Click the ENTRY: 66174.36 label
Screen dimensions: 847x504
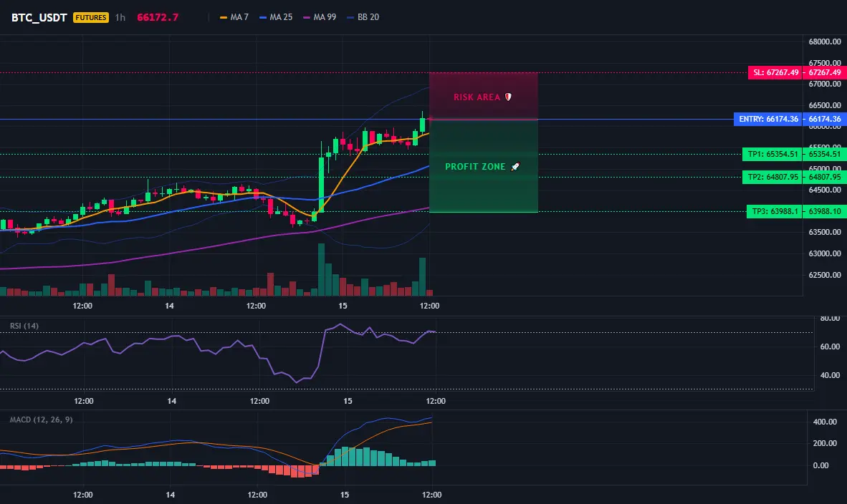pos(768,119)
